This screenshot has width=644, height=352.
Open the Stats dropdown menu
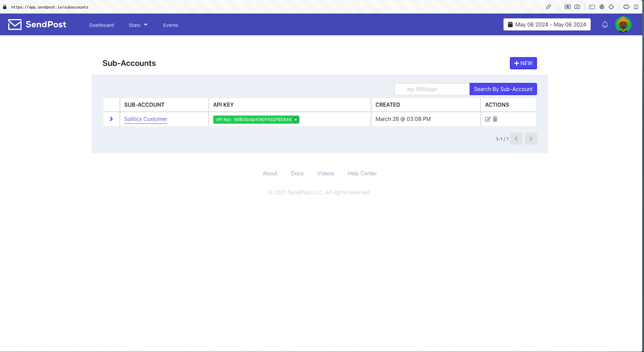(138, 25)
